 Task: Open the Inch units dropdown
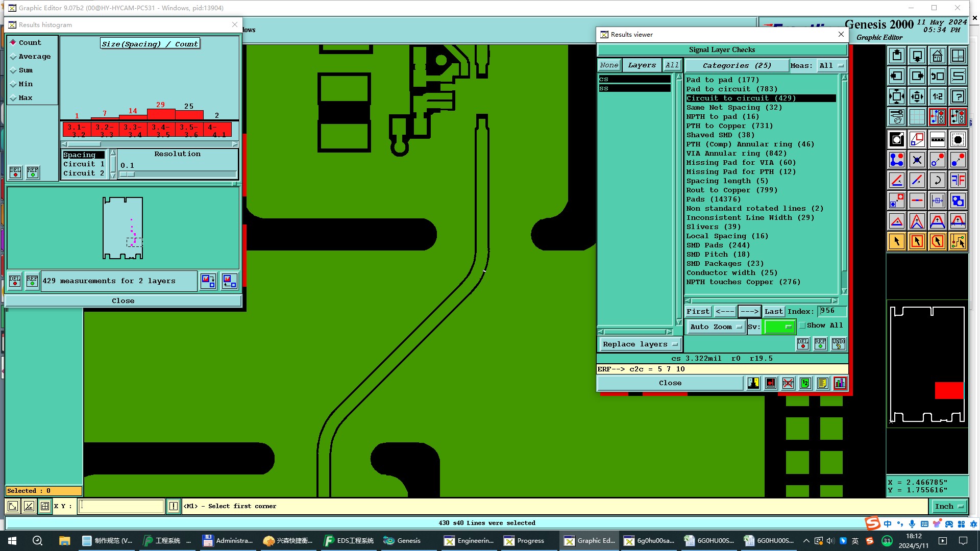(949, 507)
